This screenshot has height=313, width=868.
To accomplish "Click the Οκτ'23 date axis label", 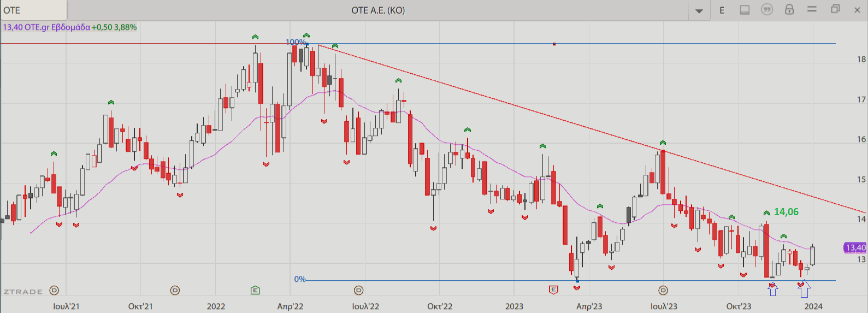I will click(x=739, y=306).
